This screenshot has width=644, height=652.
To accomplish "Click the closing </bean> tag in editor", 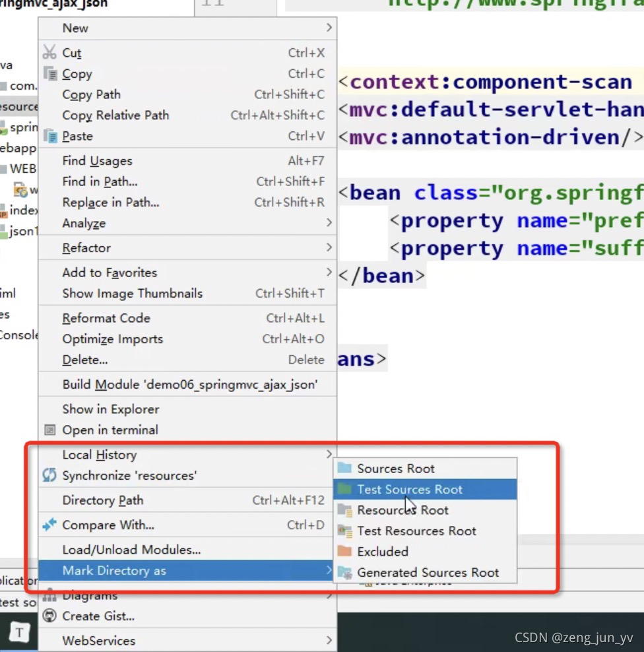I will (x=381, y=276).
